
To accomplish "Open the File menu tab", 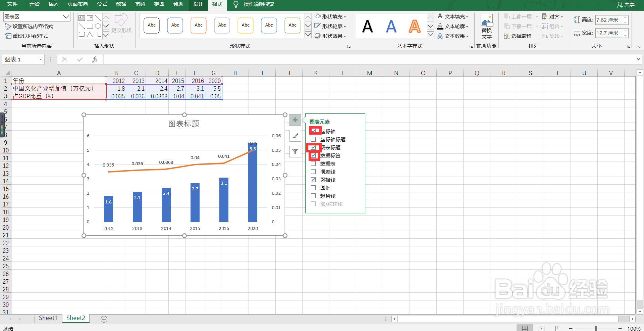I will [12, 4].
